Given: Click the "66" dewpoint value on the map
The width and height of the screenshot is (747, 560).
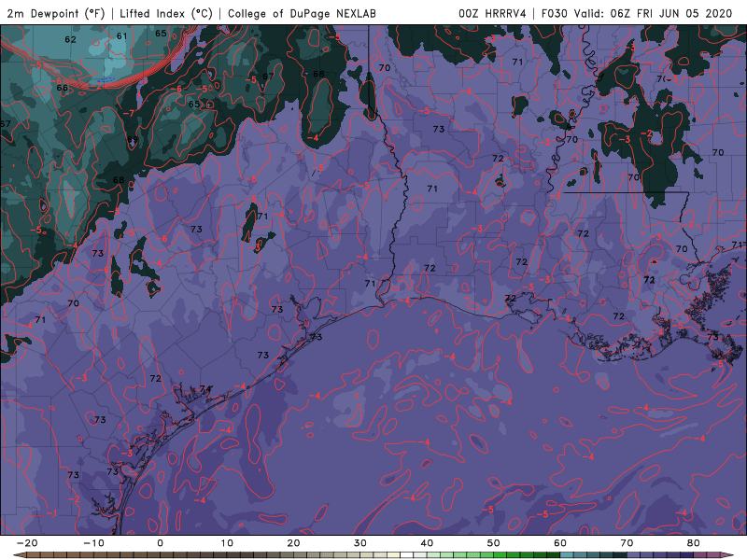Looking at the screenshot, I should point(62,88).
